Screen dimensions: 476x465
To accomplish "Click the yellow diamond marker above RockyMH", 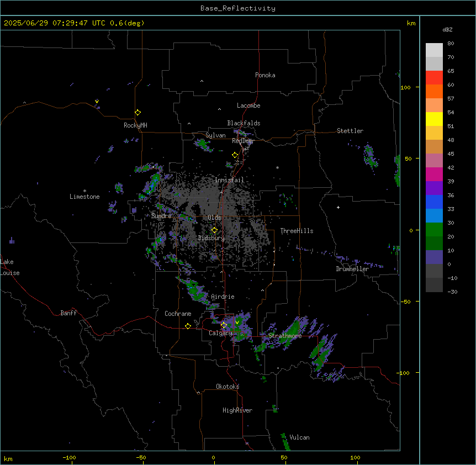I will 137,113.
